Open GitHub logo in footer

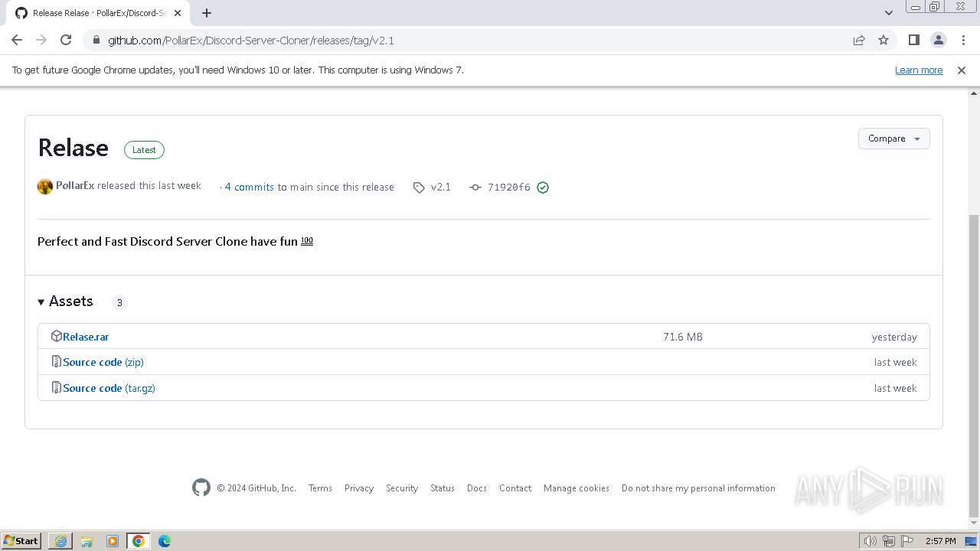point(201,487)
